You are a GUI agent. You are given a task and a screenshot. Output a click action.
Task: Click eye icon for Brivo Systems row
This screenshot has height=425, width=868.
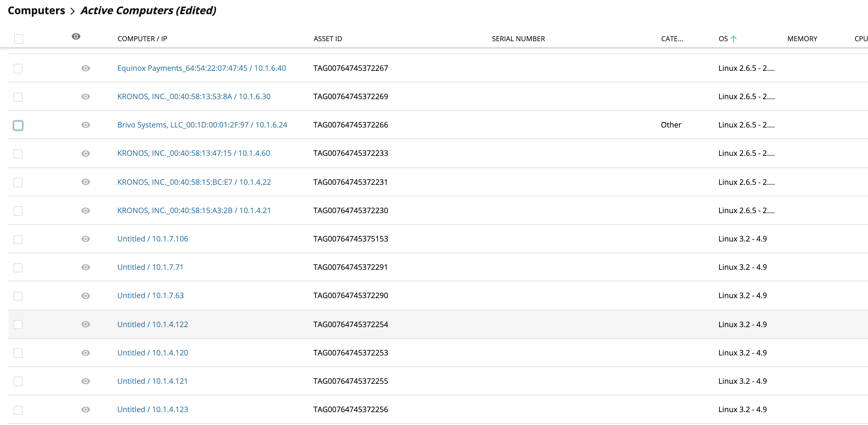[86, 125]
